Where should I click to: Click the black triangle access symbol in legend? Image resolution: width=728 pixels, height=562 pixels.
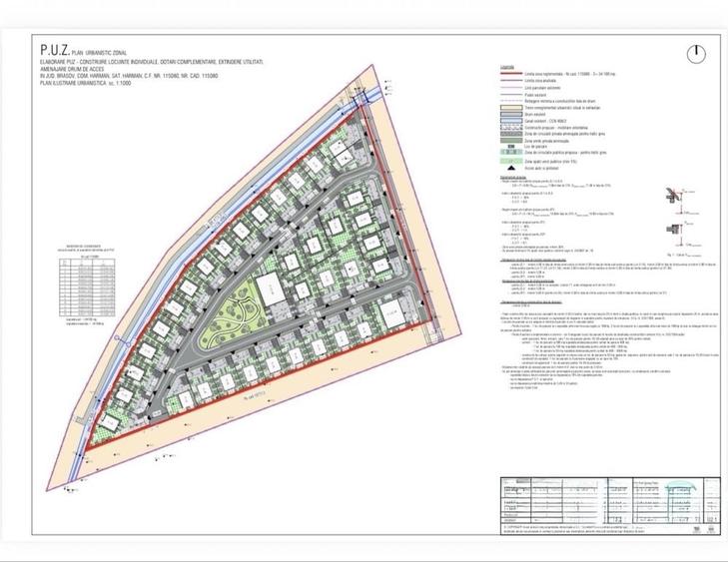510,169
